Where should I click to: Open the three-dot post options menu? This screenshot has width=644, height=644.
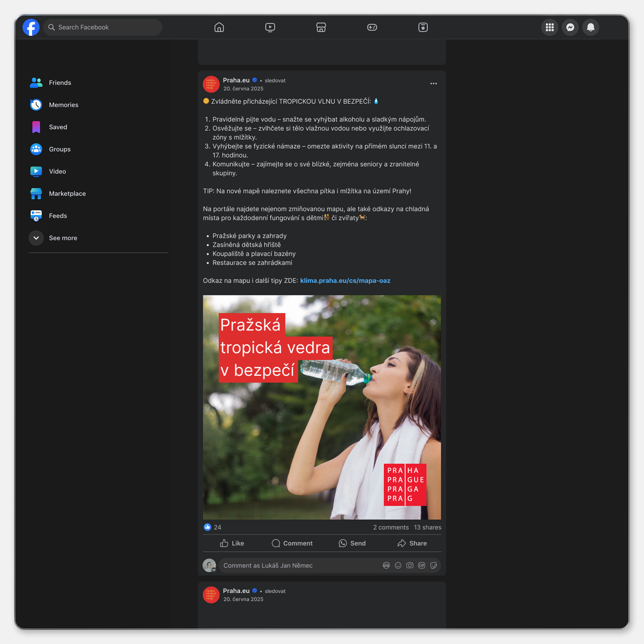point(433,84)
